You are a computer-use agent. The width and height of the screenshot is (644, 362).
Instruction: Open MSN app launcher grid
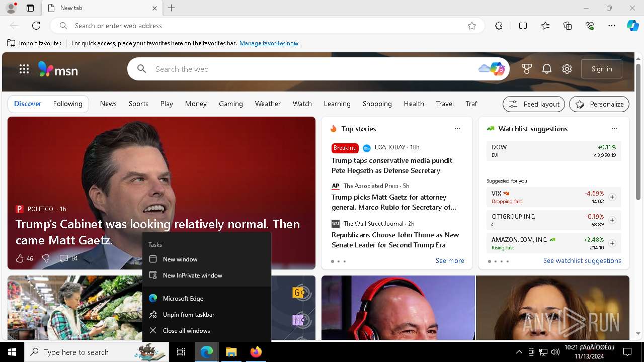pos(24,69)
